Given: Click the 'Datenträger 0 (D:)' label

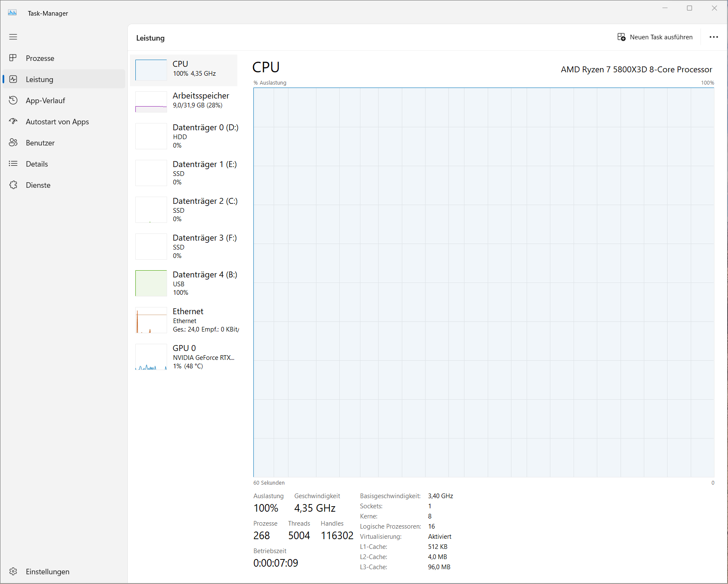Looking at the screenshot, I should tap(206, 127).
